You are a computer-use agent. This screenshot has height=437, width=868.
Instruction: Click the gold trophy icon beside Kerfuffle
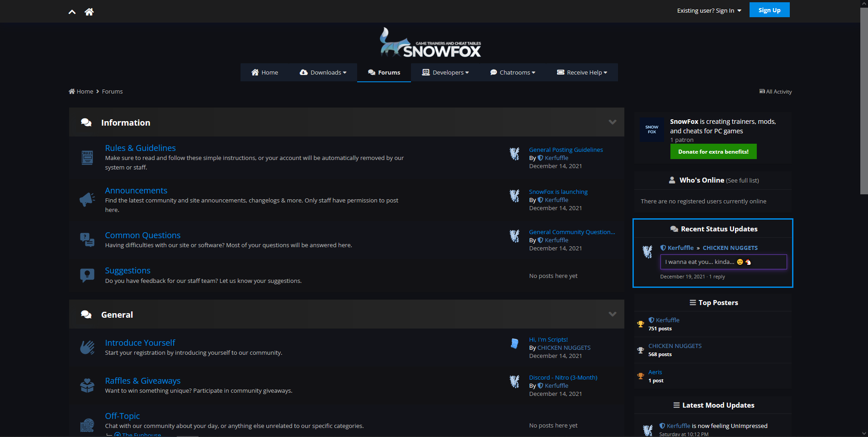coord(641,324)
